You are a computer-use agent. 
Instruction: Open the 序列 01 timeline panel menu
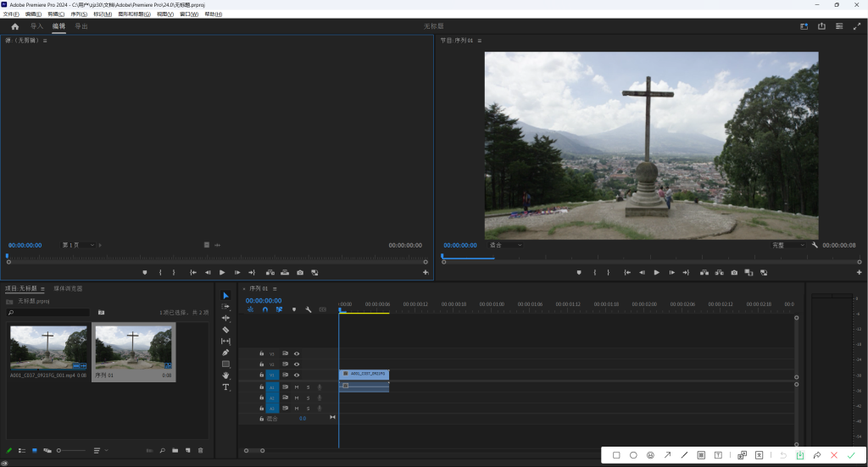(x=275, y=289)
